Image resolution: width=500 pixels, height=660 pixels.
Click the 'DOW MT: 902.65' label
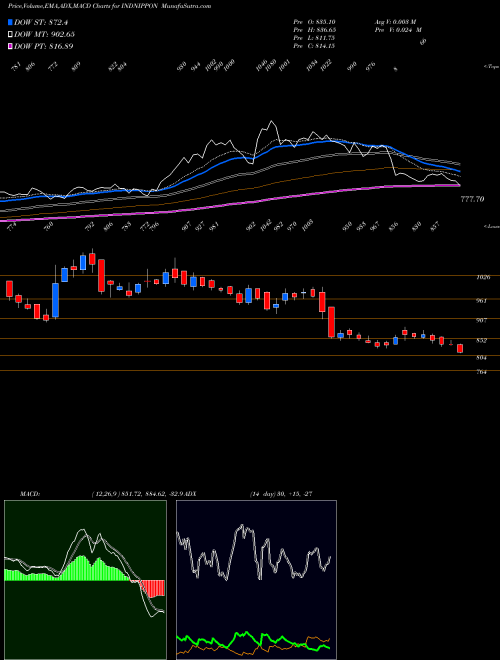(x=45, y=34)
